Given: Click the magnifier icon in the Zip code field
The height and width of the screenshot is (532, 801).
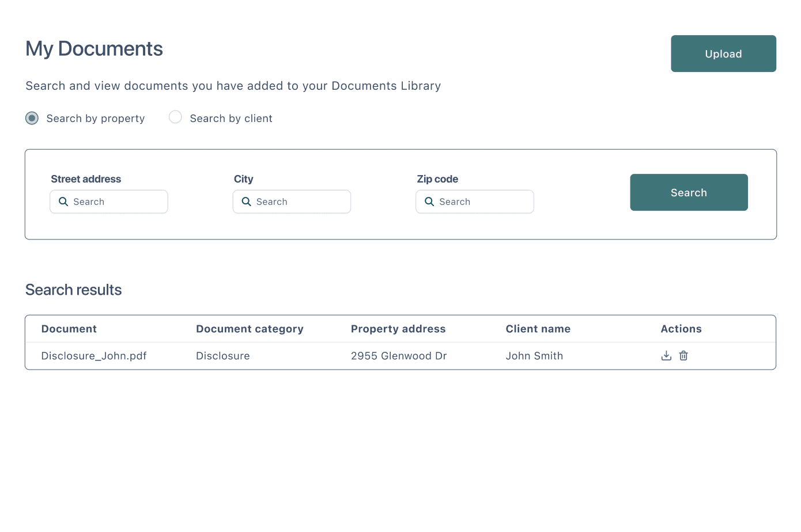Looking at the screenshot, I should click(x=429, y=202).
